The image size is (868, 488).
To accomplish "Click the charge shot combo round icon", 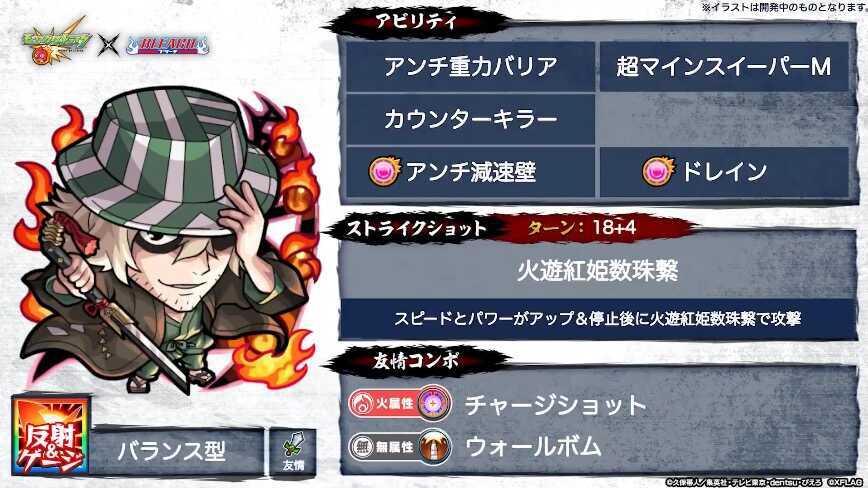I will pos(433,403).
